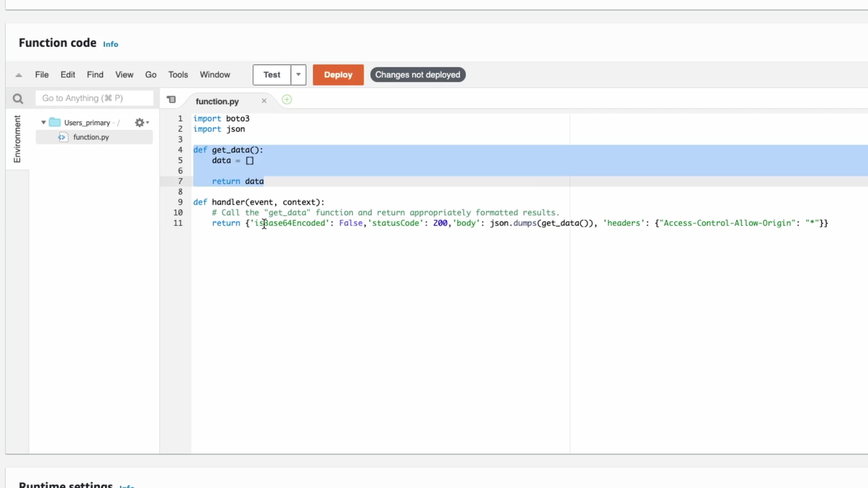Click the Test button
This screenshot has height=488, width=868.
272,75
